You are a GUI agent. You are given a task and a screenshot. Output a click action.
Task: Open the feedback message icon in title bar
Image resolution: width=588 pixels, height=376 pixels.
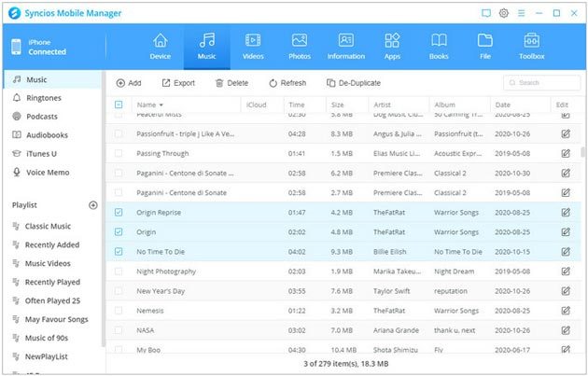(x=486, y=13)
